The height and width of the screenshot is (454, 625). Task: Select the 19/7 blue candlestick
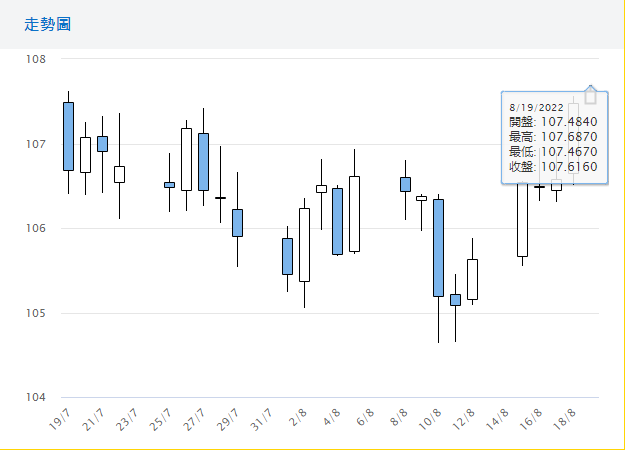68,136
